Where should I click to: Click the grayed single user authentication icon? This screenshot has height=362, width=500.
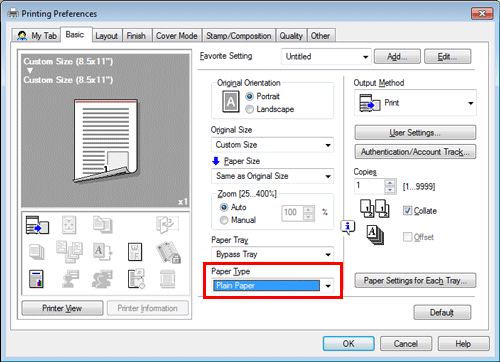(70, 279)
